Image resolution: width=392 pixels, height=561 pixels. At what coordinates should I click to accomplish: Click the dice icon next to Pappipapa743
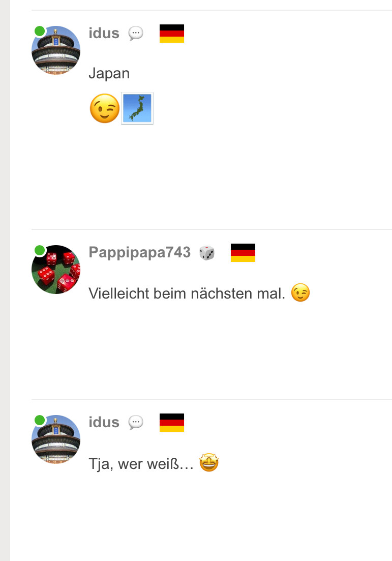207,253
